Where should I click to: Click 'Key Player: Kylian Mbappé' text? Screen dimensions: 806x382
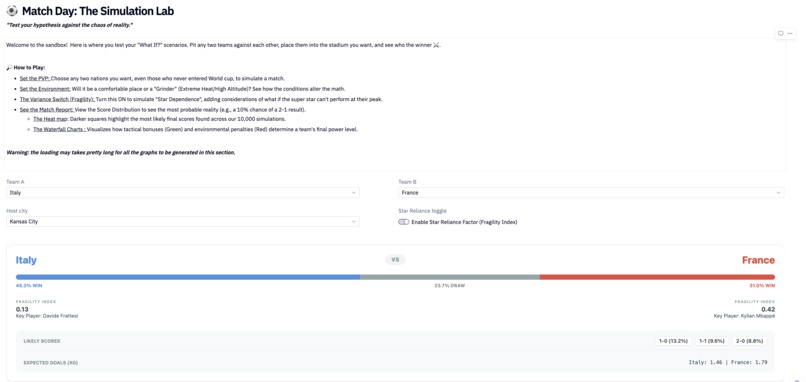744,316
